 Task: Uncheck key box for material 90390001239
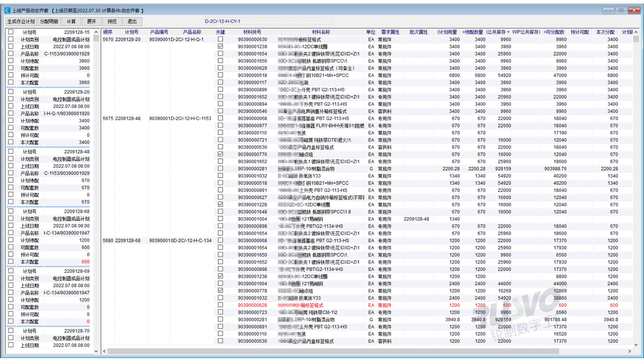click(x=220, y=46)
